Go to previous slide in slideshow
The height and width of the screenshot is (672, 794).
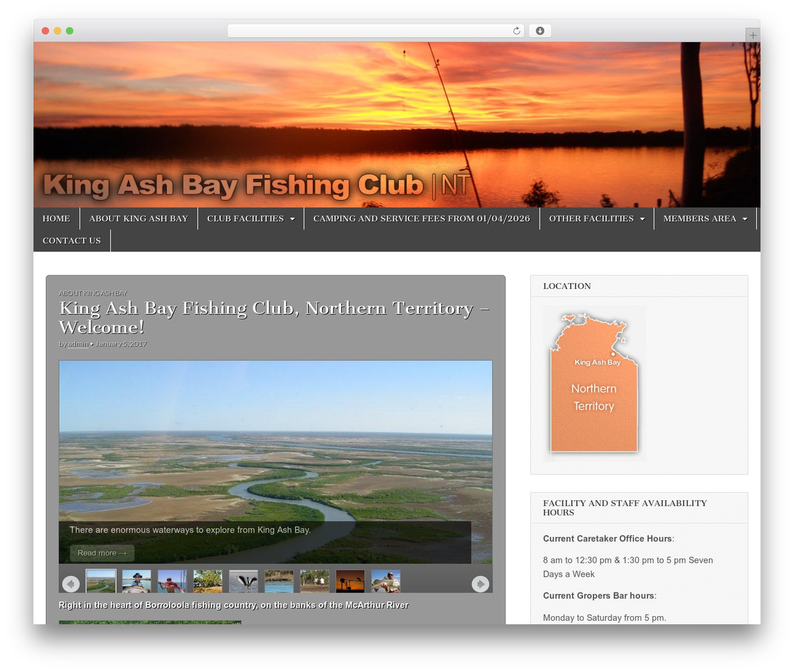(71, 584)
